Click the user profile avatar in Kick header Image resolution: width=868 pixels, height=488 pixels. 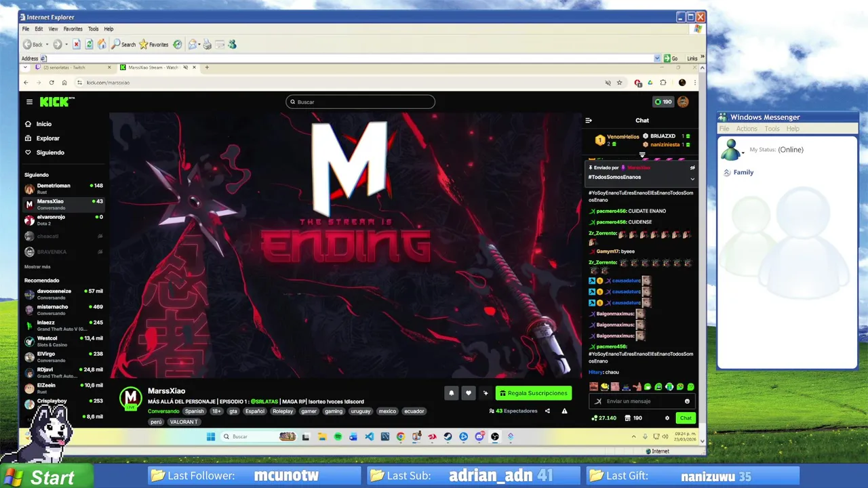point(683,102)
